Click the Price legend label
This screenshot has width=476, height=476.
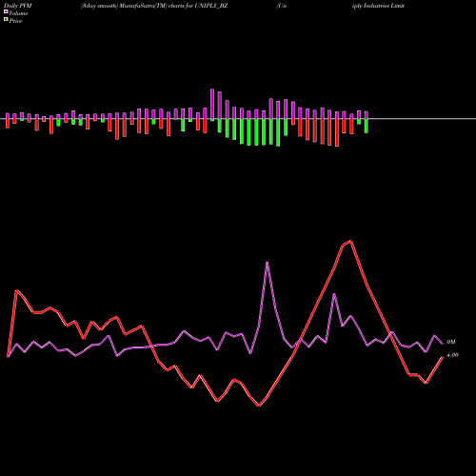click(x=15, y=21)
